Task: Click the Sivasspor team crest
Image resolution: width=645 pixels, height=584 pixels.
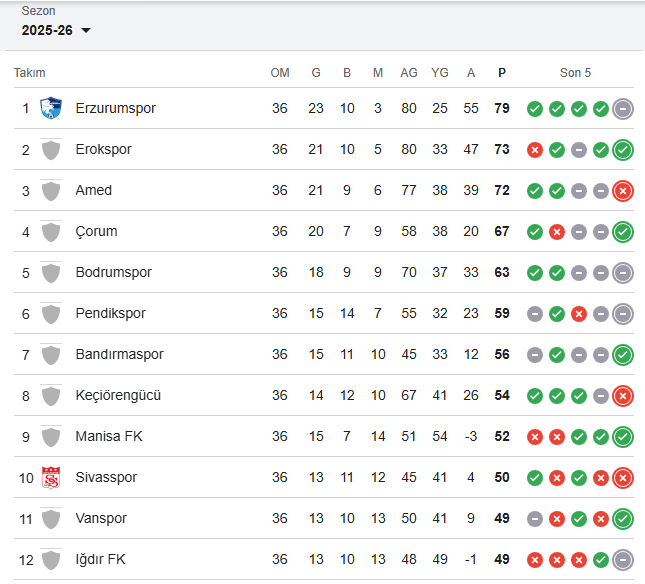Action: tap(51, 477)
